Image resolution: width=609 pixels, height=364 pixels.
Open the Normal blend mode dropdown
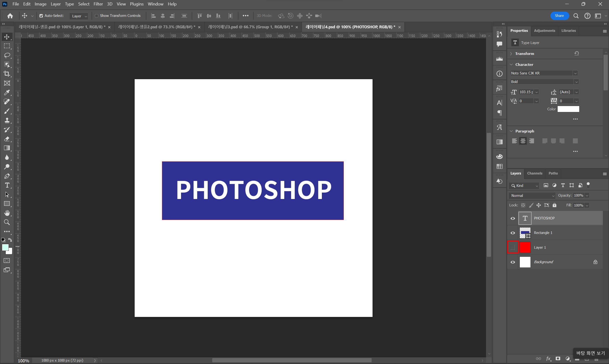pyautogui.click(x=532, y=195)
